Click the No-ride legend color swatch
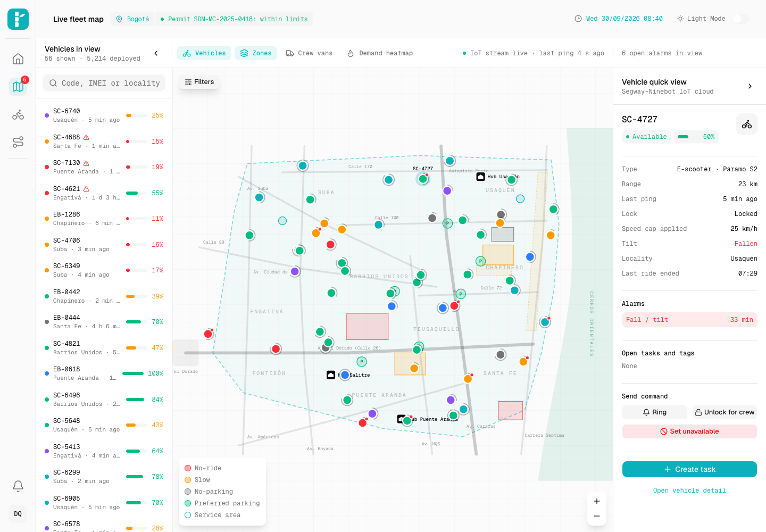 tap(188, 468)
